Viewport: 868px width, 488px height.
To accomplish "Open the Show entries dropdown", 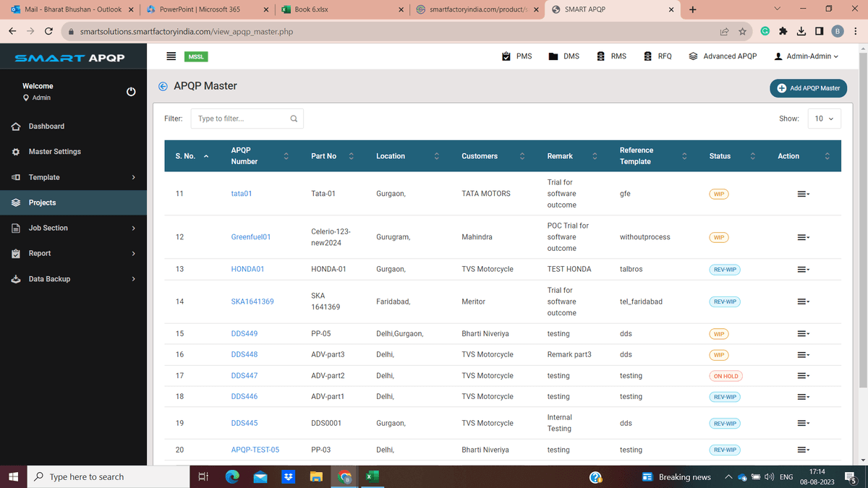I will 824,118.
